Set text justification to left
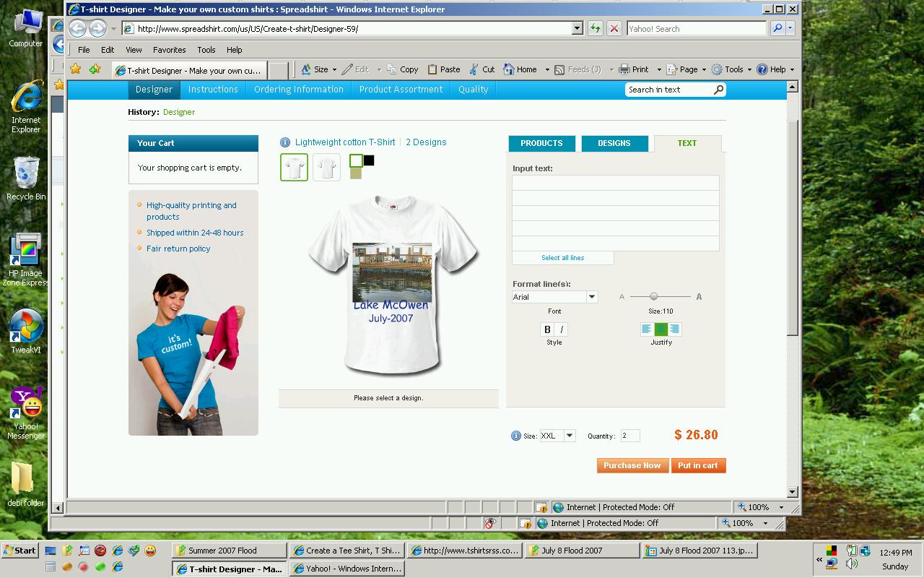 647,329
